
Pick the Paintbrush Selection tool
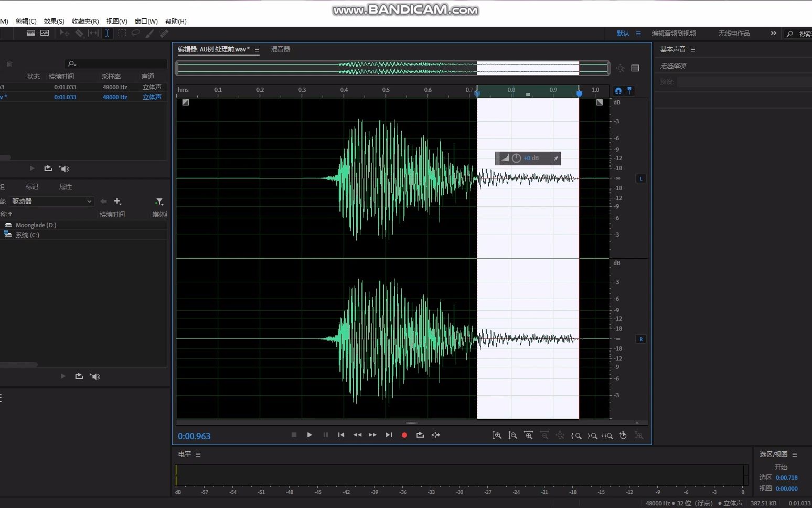149,33
